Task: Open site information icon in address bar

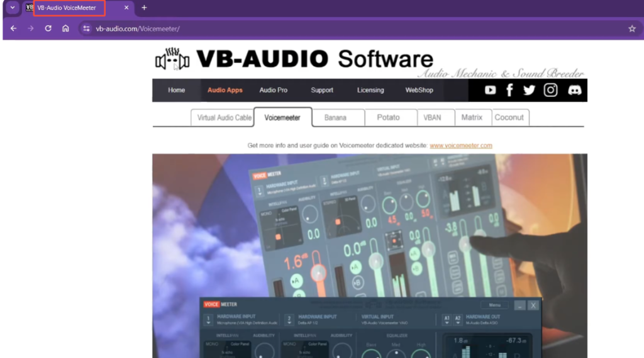Action: [86, 28]
